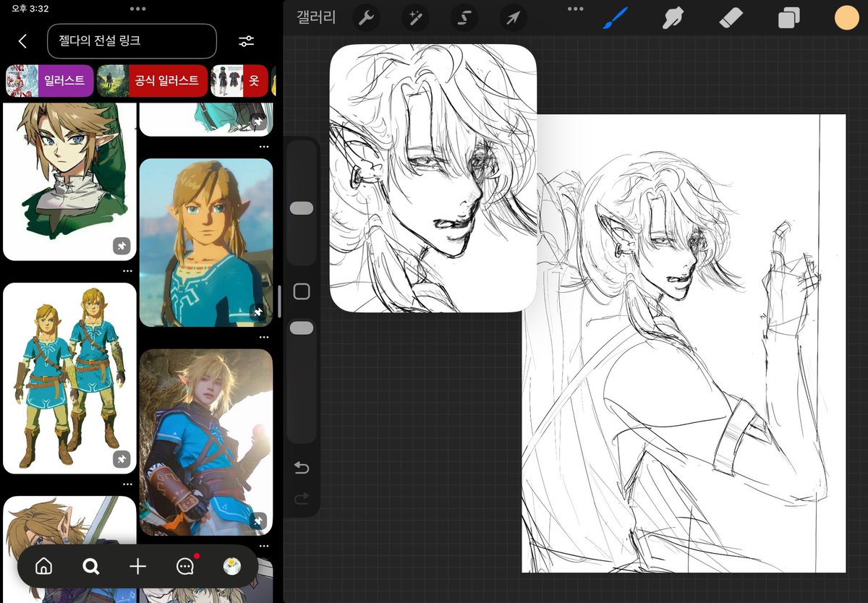Go to the Pinterest Home tab
The image size is (868, 603).
pos(43,566)
